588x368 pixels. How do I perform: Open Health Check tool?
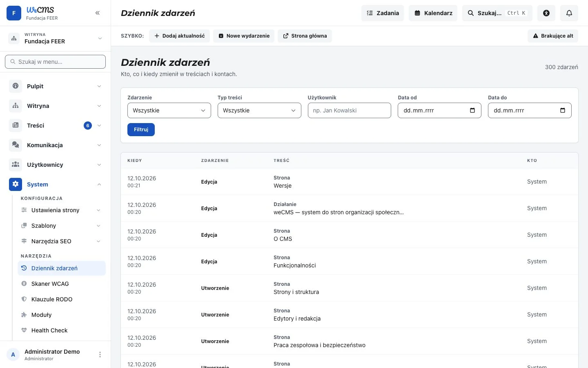(62, 330)
